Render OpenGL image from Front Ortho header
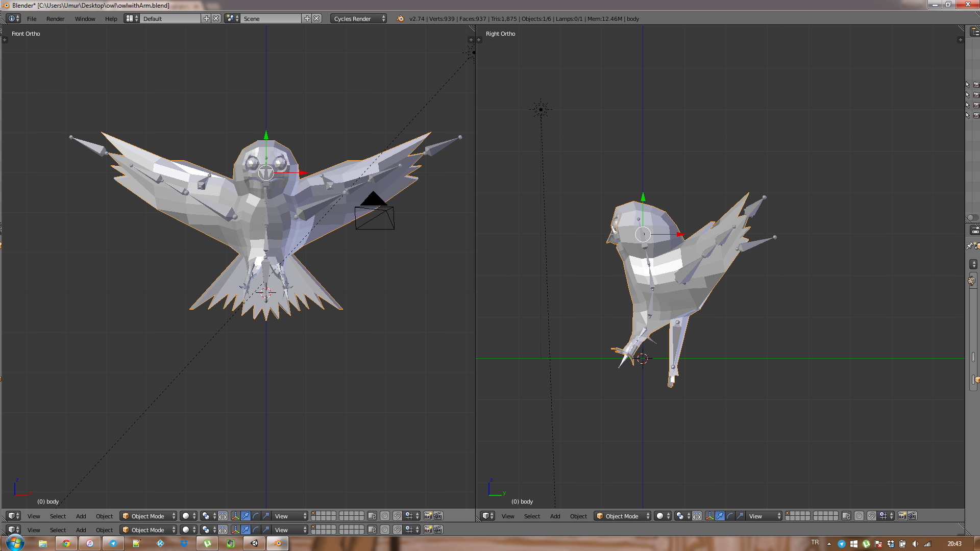 [428, 516]
